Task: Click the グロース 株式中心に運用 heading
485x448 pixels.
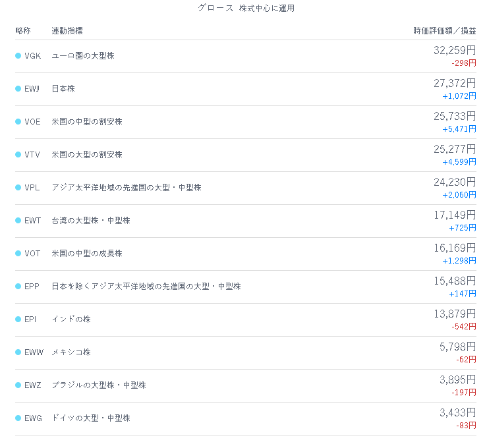Action: [x=246, y=8]
